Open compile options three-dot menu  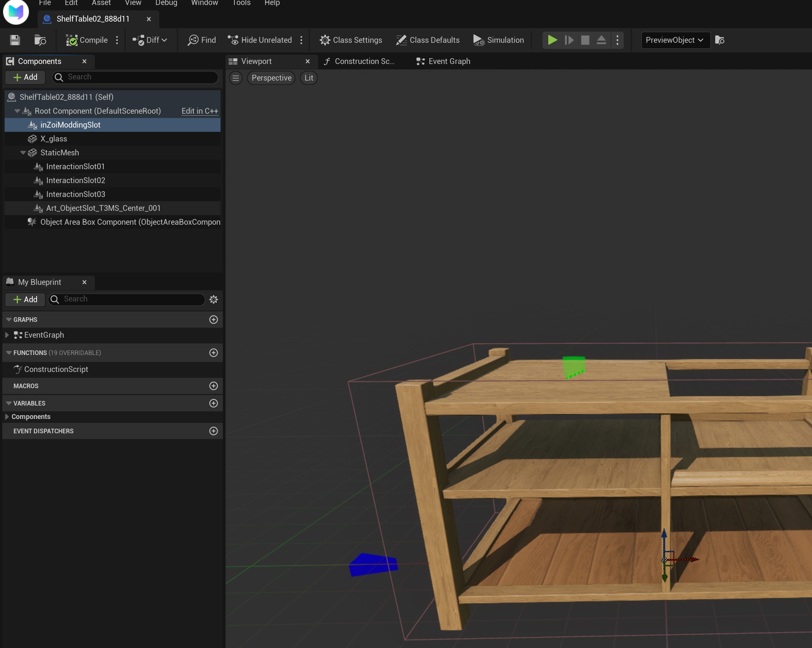point(117,40)
